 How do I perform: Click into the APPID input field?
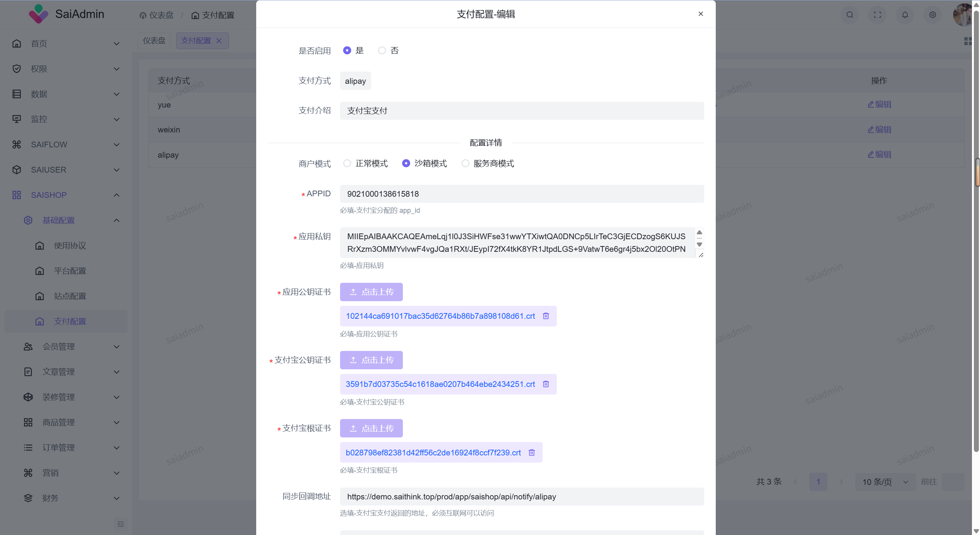522,194
